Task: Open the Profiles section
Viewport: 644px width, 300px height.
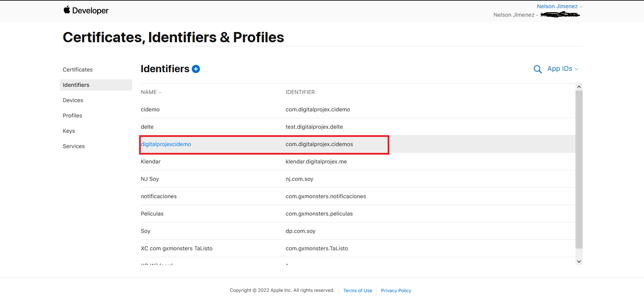Action: pos(72,115)
